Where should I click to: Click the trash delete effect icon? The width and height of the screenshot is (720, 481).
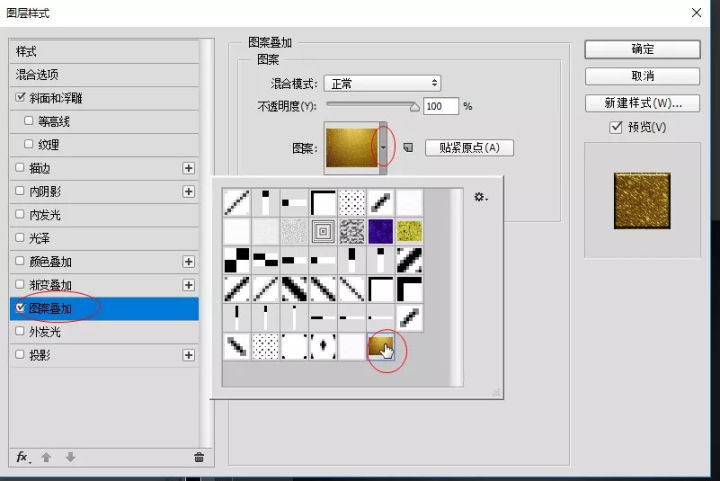[199, 457]
